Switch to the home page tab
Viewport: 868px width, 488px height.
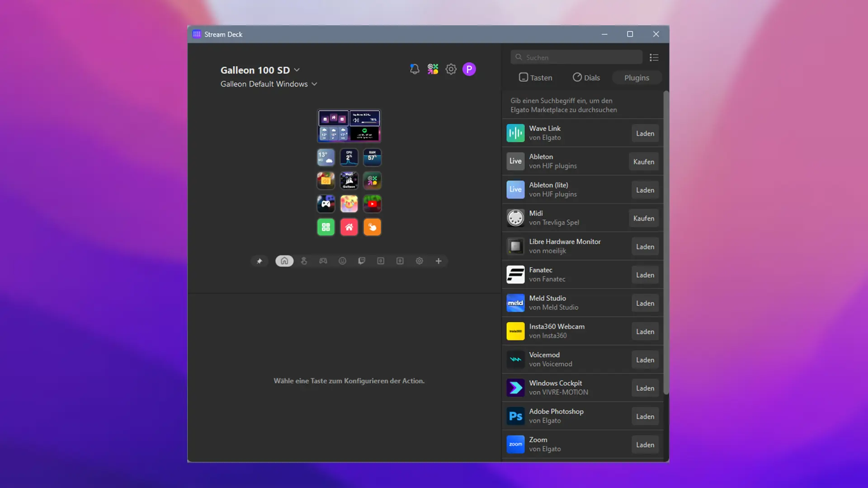284,261
